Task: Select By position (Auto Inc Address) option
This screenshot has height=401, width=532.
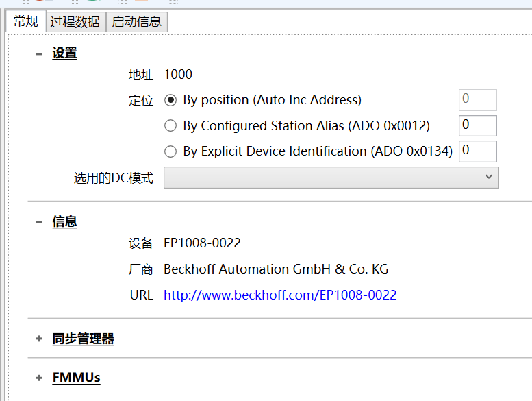Action: click(x=171, y=100)
